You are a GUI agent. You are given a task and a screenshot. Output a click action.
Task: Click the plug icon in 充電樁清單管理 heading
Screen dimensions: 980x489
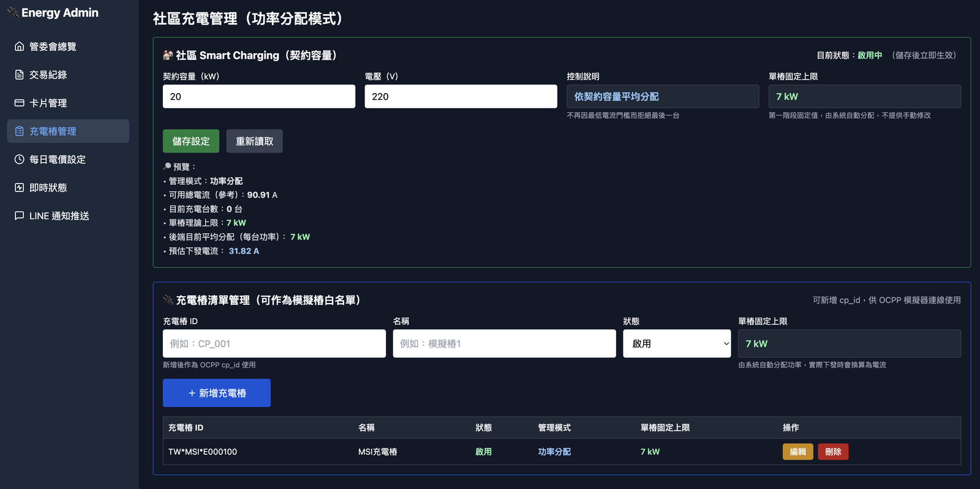(168, 300)
